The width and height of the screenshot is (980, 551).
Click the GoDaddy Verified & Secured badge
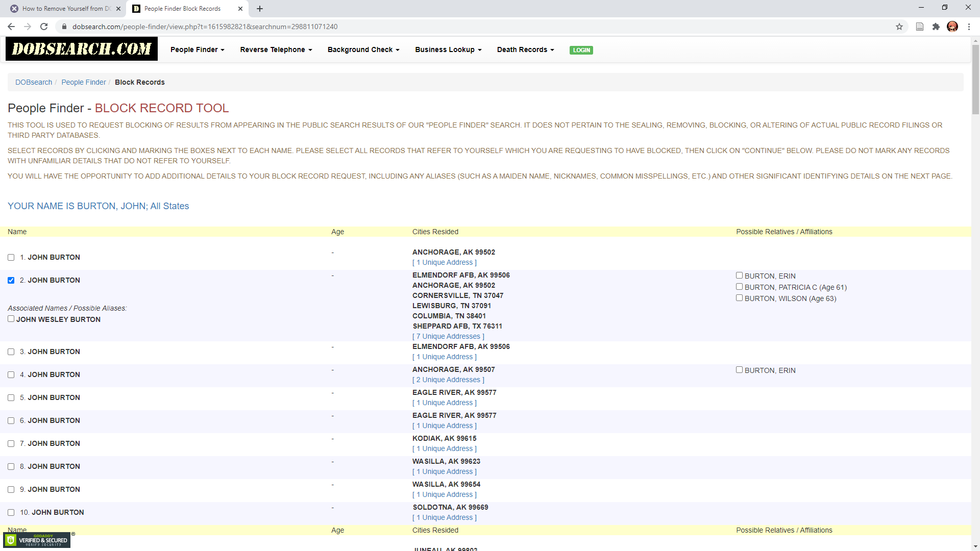(37, 540)
